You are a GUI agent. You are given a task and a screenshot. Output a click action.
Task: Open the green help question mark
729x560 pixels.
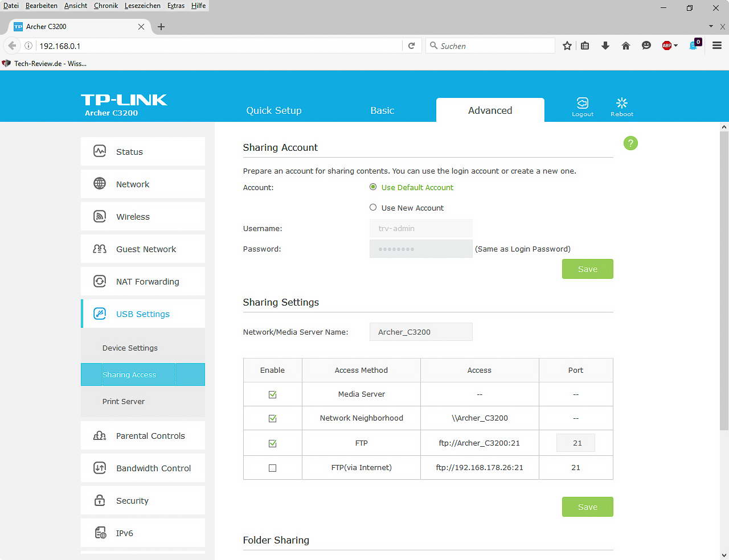[x=630, y=143]
